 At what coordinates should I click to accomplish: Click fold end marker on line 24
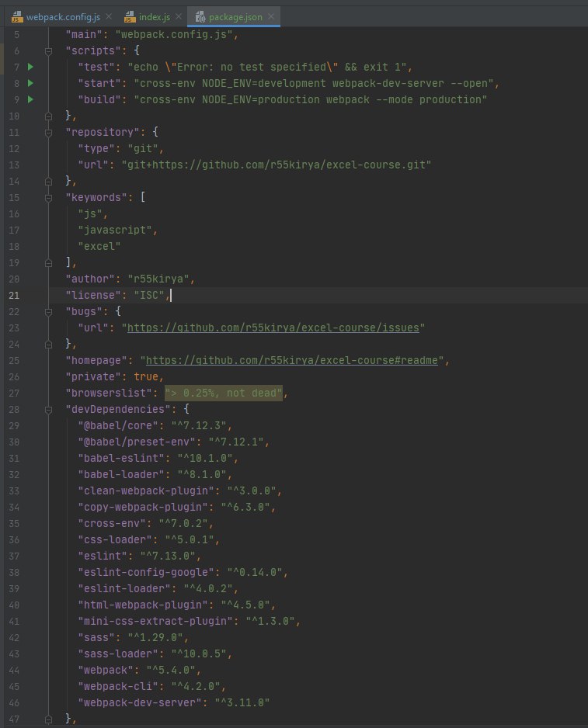pyautogui.click(x=48, y=345)
